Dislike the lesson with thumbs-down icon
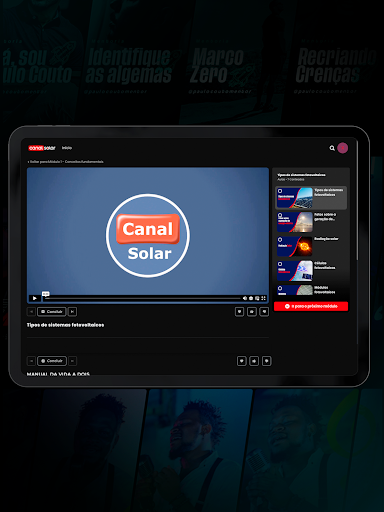Image resolution: width=384 pixels, height=512 pixels. (264, 312)
